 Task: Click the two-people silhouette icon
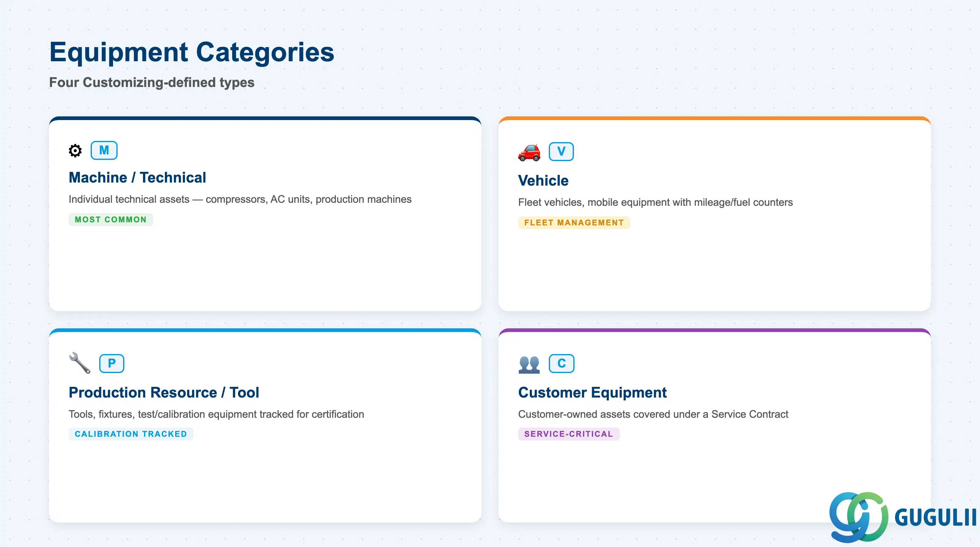[529, 364]
